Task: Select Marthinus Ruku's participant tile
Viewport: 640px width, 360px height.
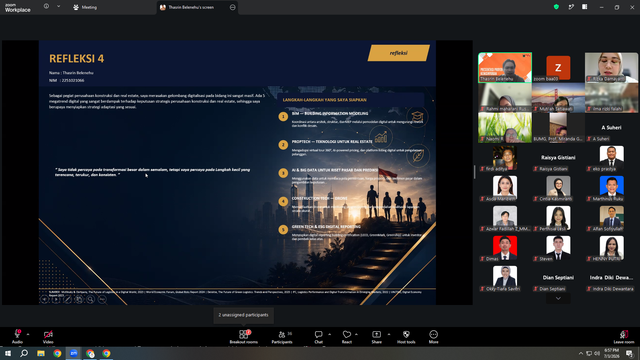Action: tap(611, 188)
